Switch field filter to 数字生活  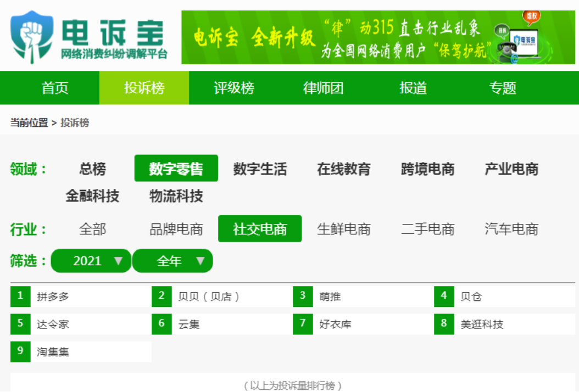tap(260, 169)
